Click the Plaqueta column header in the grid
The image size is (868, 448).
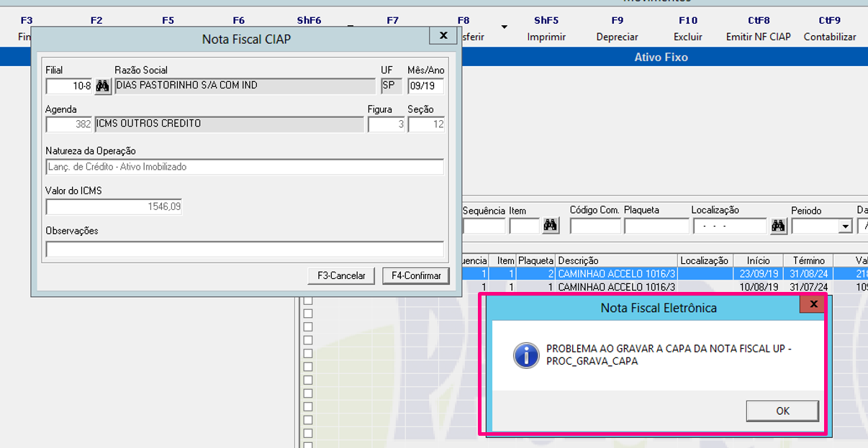pyautogui.click(x=536, y=260)
